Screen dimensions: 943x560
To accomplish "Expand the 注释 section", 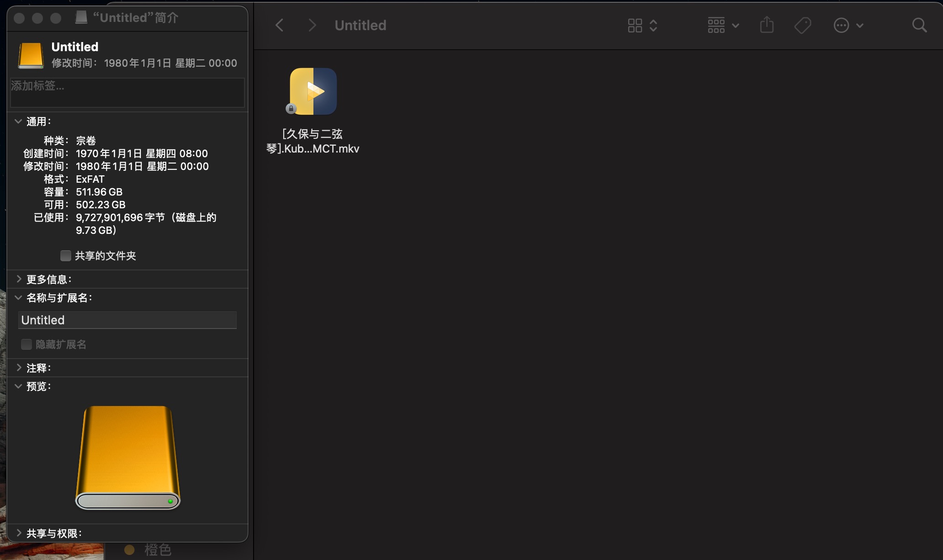I will [18, 368].
